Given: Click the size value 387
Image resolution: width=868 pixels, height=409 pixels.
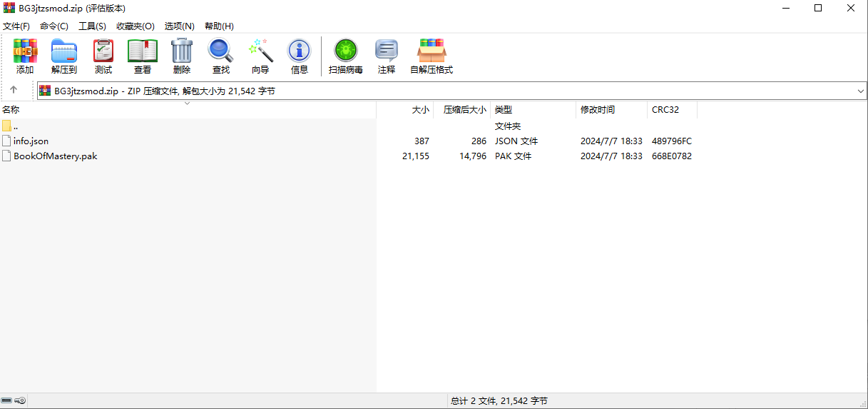Looking at the screenshot, I should [x=422, y=141].
